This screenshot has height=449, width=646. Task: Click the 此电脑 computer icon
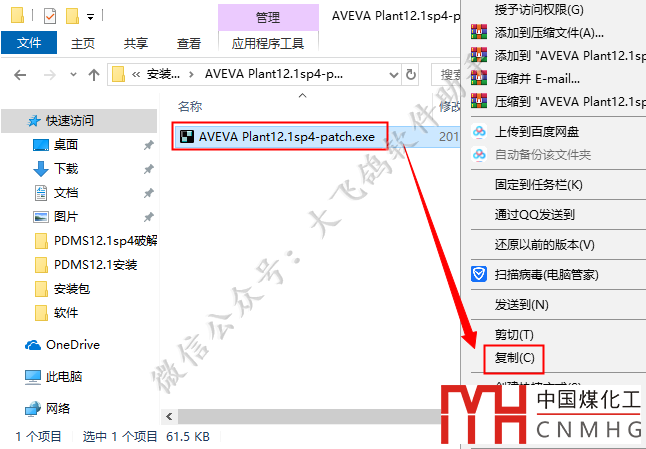tap(33, 377)
